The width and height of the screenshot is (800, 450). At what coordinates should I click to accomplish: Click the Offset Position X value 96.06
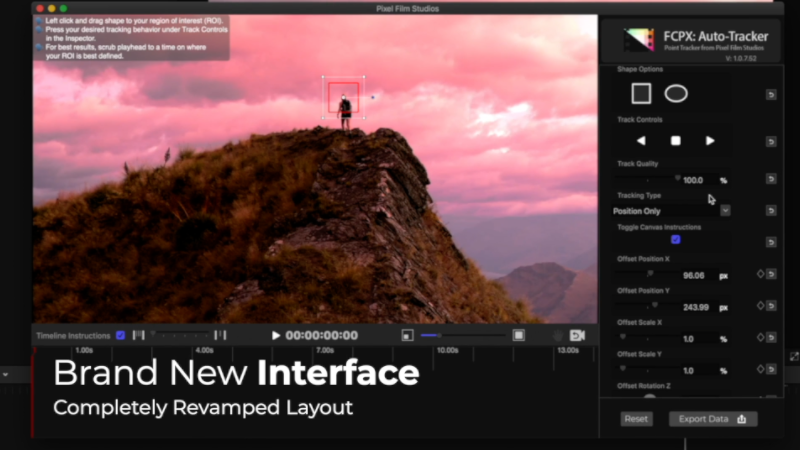tap(693, 276)
